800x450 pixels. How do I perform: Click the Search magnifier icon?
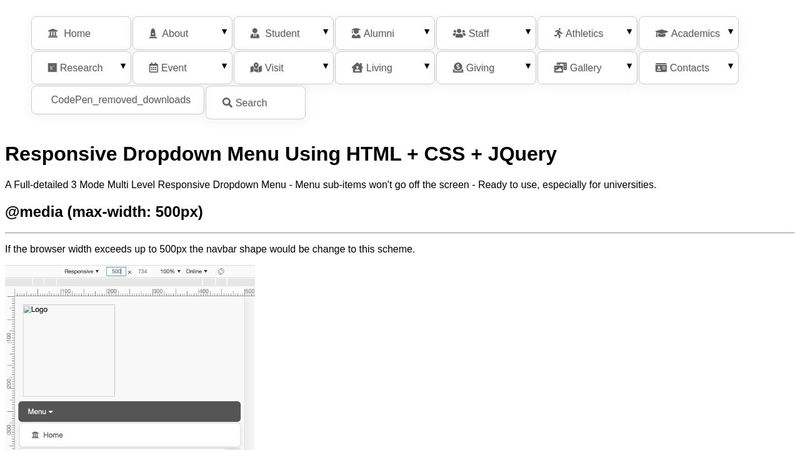point(227,103)
